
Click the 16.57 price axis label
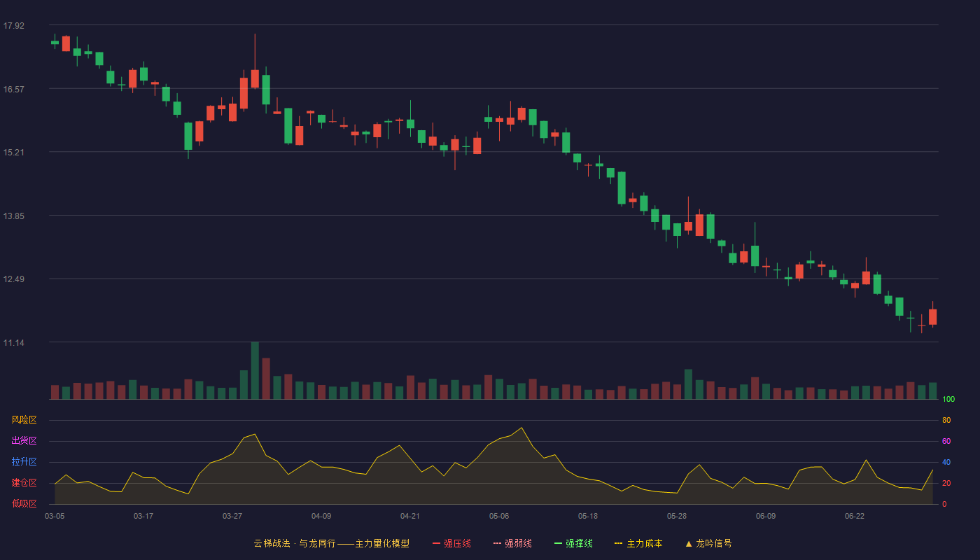(x=13, y=89)
